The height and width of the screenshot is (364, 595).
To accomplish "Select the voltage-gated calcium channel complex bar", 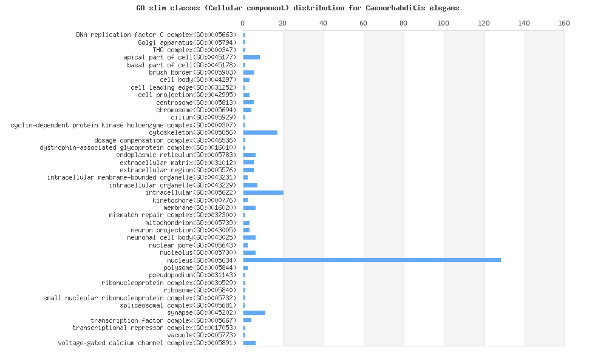I will click(249, 343).
